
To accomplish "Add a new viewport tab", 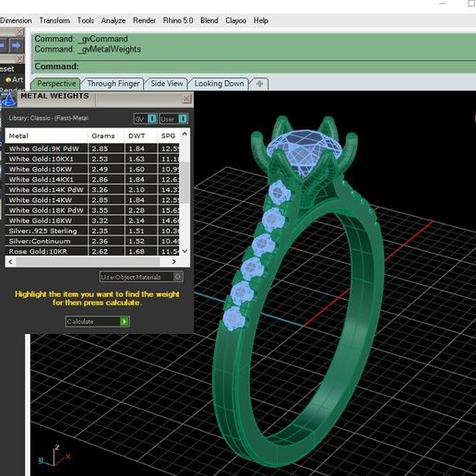I will coord(259,84).
